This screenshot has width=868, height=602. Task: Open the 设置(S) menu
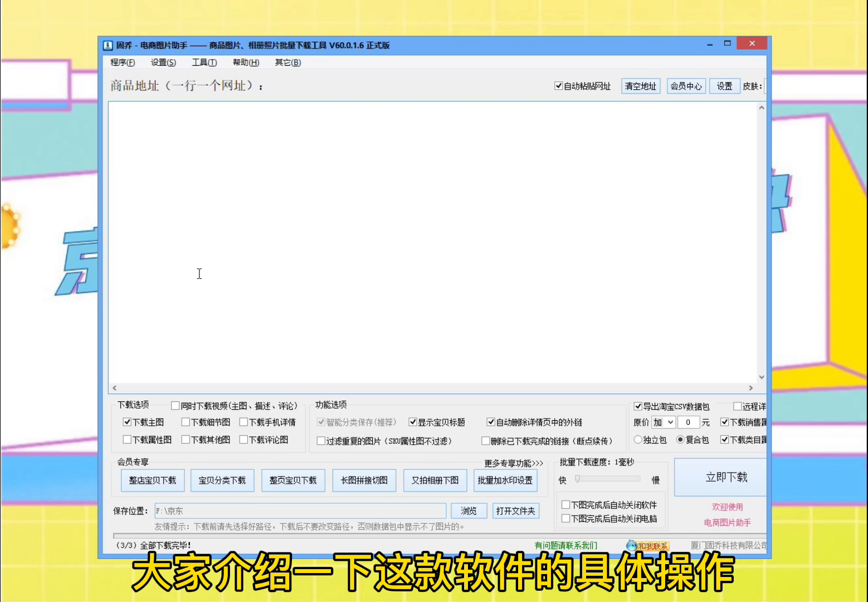(x=163, y=62)
